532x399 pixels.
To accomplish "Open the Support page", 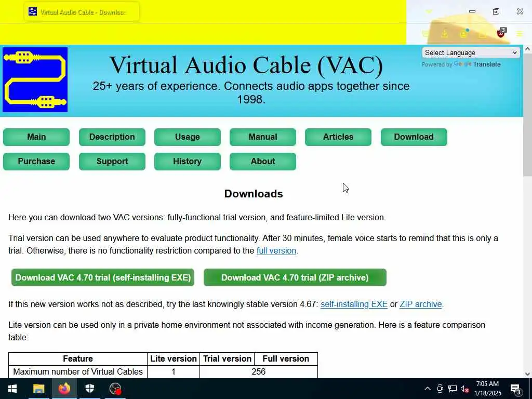I will coord(112,162).
